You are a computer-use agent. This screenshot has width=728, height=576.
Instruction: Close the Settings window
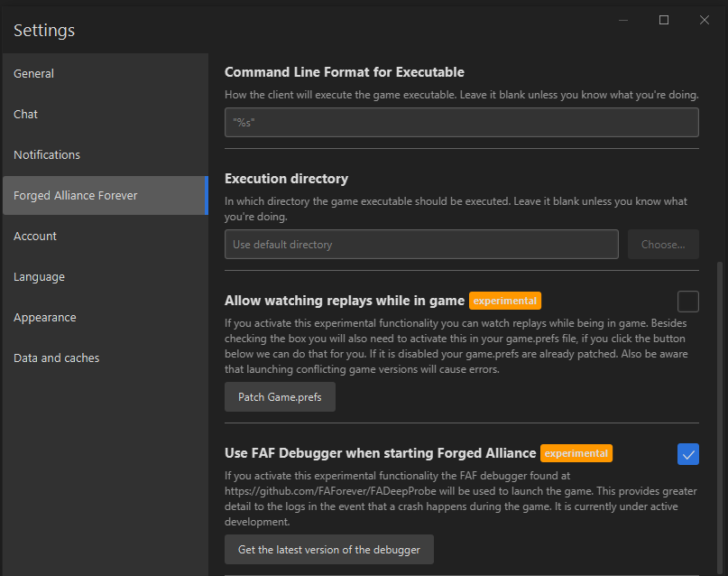705,20
